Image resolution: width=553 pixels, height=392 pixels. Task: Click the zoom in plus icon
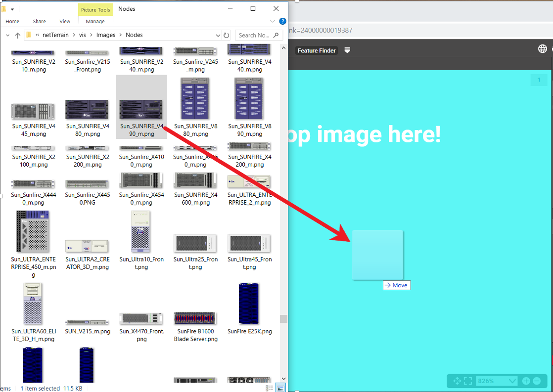click(526, 381)
